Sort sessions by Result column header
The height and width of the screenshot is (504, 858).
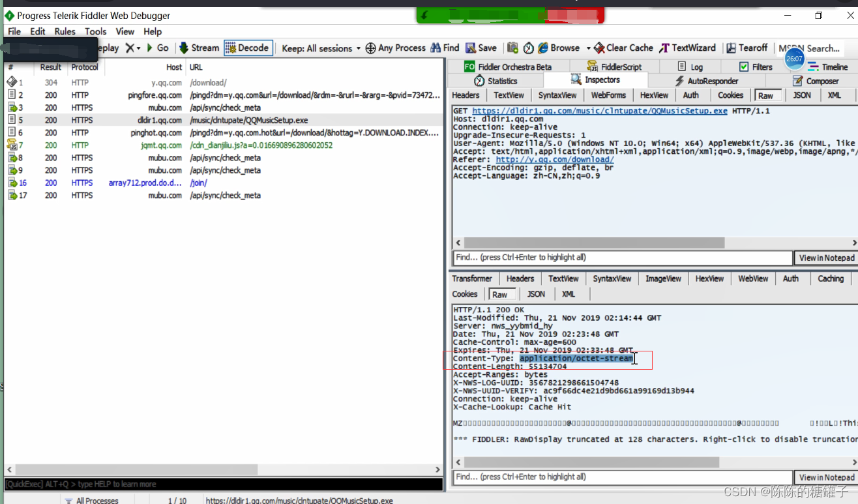click(50, 67)
